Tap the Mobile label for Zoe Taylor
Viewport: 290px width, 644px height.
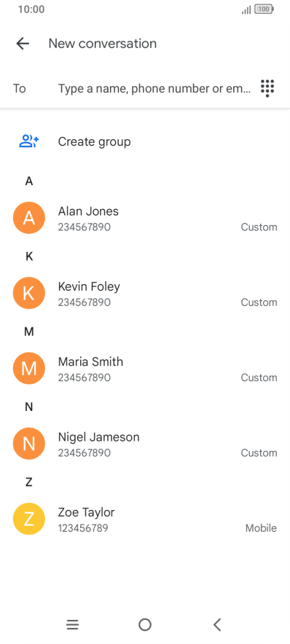coord(262,528)
